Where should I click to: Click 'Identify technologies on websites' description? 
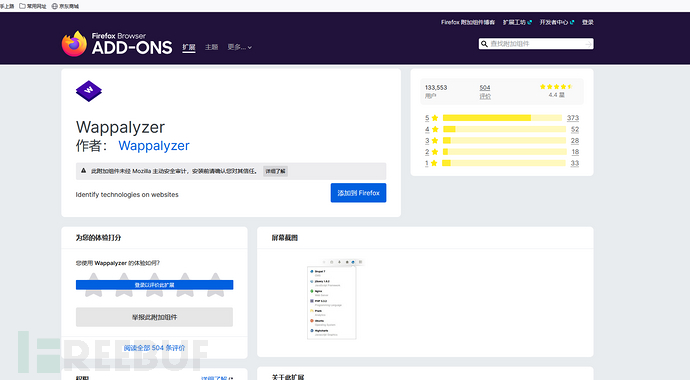pyautogui.click(x=127, y=194)
